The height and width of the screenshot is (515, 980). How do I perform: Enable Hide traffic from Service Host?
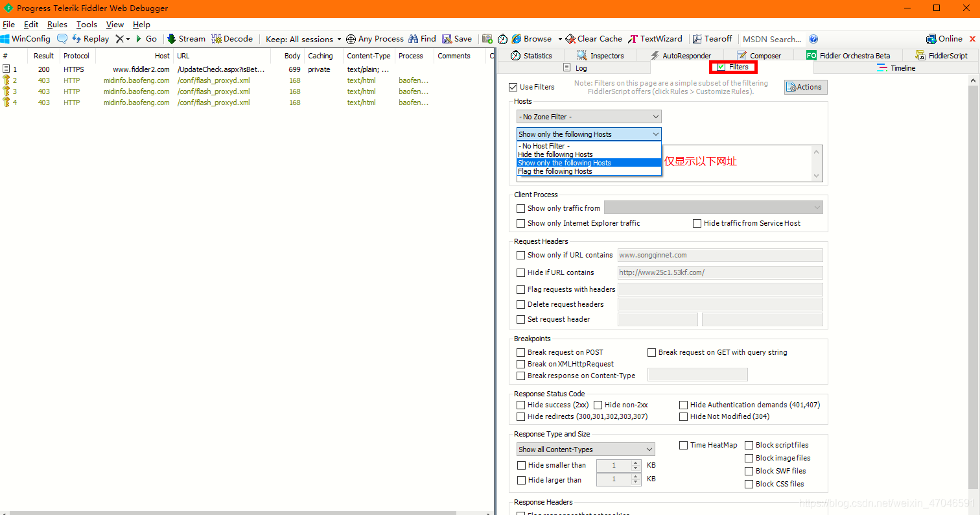click(x=697, y=223)
